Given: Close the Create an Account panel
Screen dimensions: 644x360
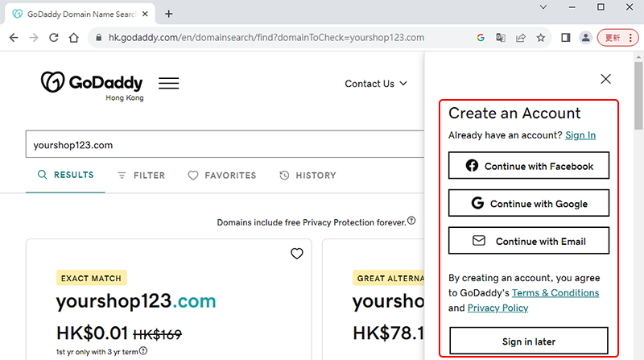Looking at the screenshot, I should pyautogui.click(x=605, y=79).
